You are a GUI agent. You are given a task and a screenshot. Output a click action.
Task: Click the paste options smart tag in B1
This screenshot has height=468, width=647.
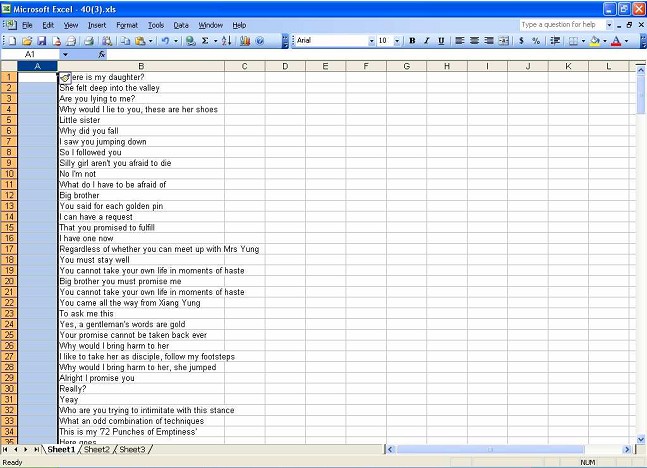[x=65, y=77]
